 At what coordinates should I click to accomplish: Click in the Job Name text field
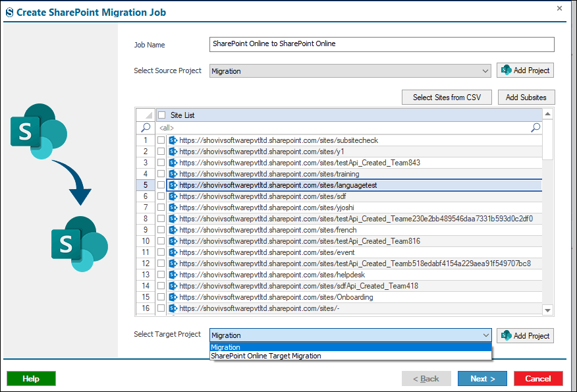click(381, 44)
